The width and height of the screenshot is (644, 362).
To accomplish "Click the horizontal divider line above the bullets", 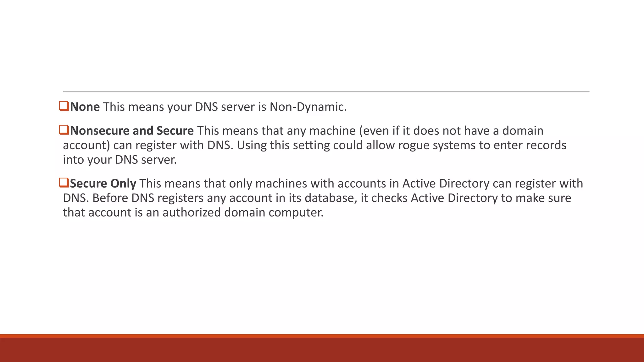I will coord(326,92).
